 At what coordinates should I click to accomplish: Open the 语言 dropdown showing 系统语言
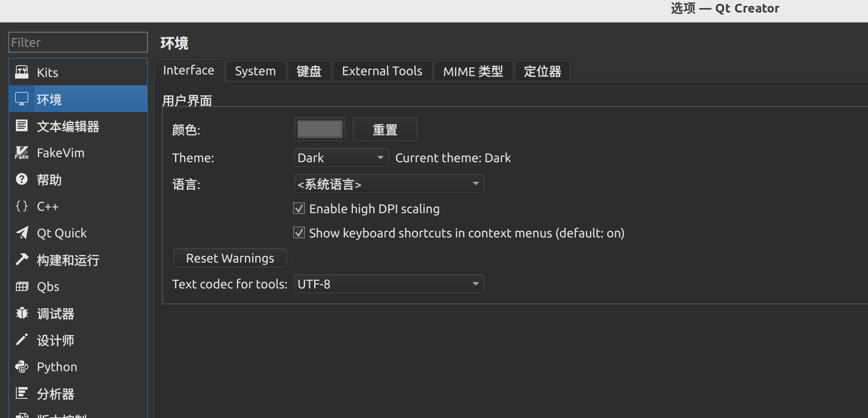389,184
